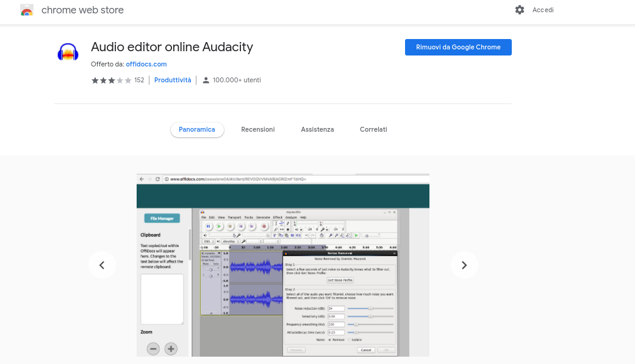Show the previous screenshot with left arrow
The image size is (635, 364).
coord(102,265)
